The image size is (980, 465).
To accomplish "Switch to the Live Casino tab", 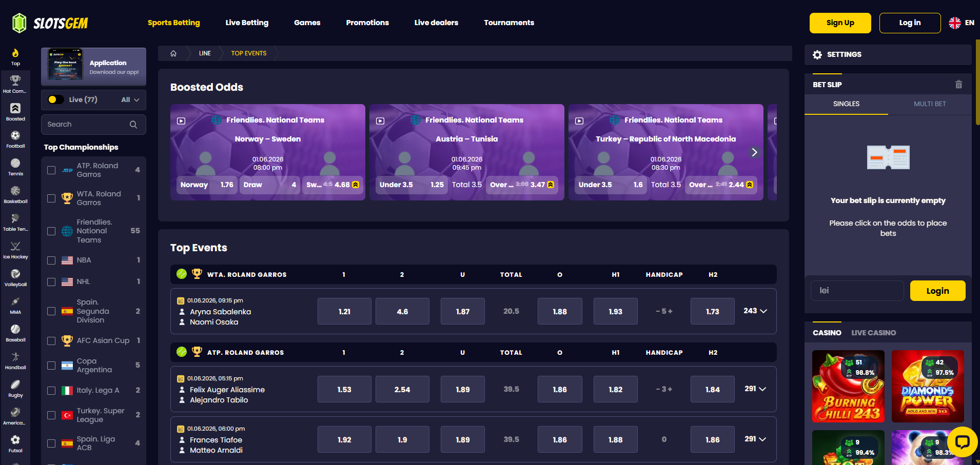I will (874, 333).
